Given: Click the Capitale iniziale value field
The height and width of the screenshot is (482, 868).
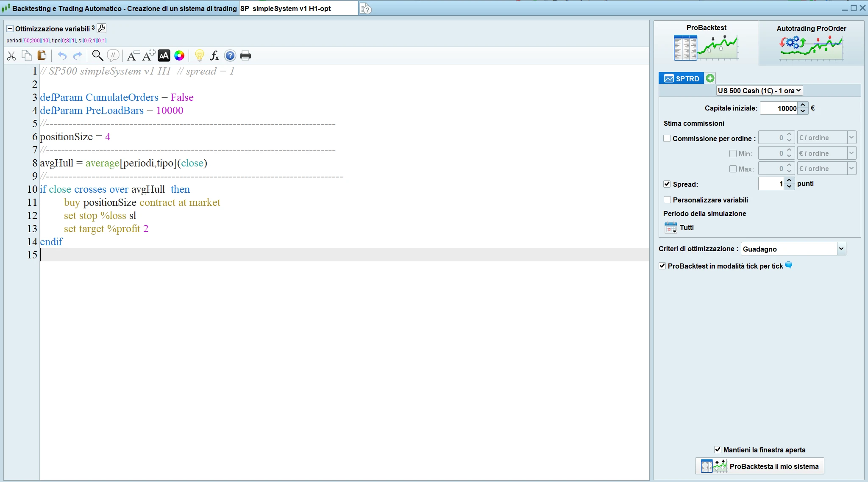Looking at the screenshot, I should pyautogui.click(x=779, y=108).
